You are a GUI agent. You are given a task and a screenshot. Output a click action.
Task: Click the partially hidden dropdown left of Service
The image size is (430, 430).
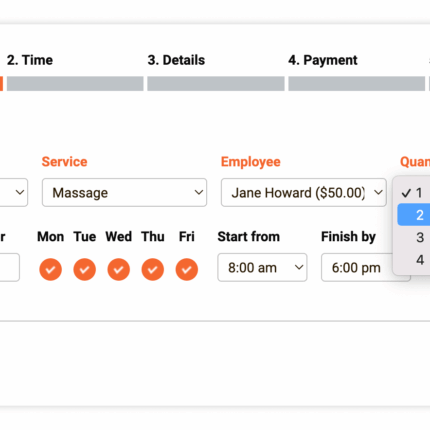[14, 192]
